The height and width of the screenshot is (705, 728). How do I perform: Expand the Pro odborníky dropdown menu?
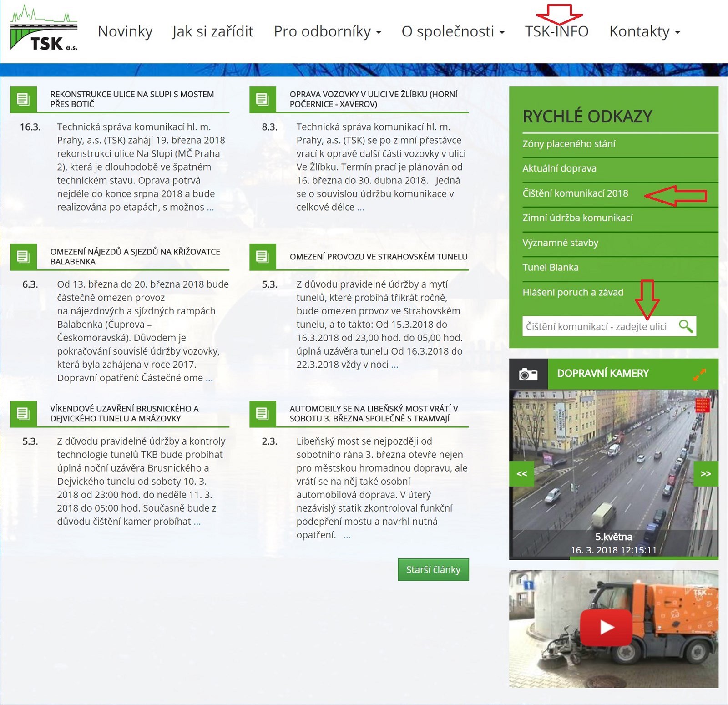[327, 31]
